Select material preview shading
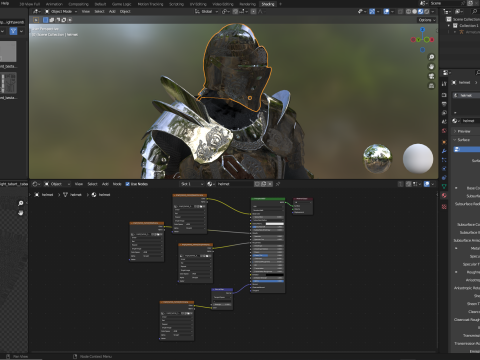480x360 pixels. 420,11
